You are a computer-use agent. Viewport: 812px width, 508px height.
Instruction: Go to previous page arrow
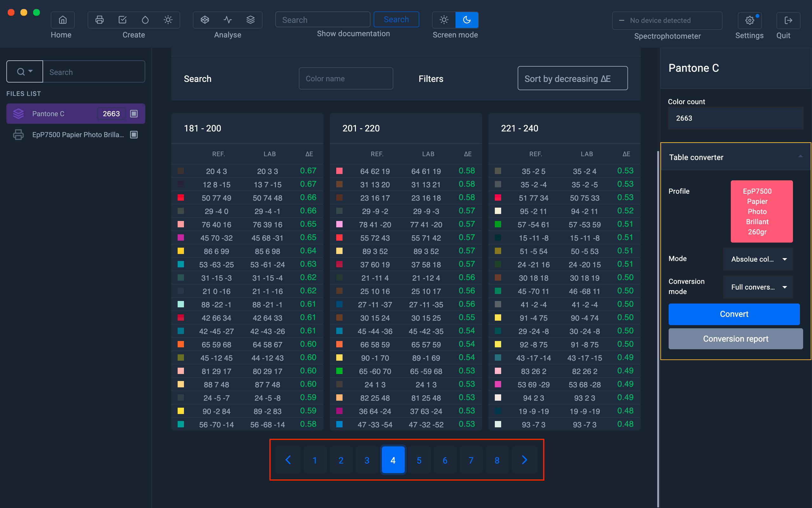click(x=288, y=460)
